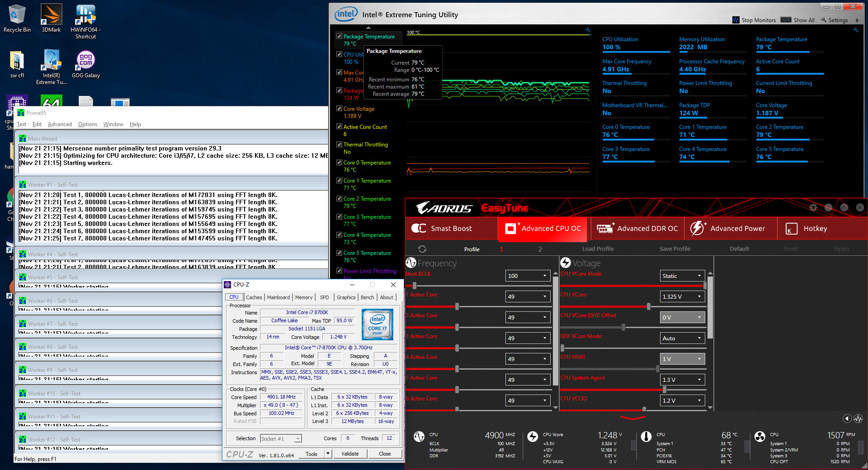The image size is (868, 470).
Task: Open the CPU System Agent voltage dropdown
Action: tap(683, 380)
